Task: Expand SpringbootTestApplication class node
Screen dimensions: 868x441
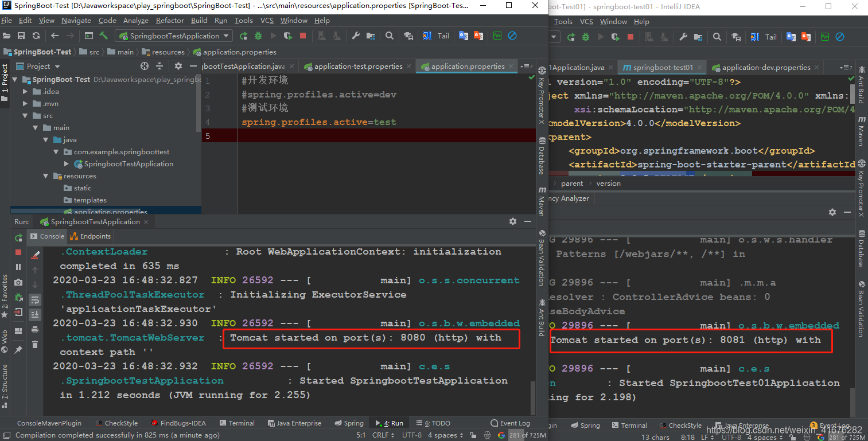Action: coord(67,164)
